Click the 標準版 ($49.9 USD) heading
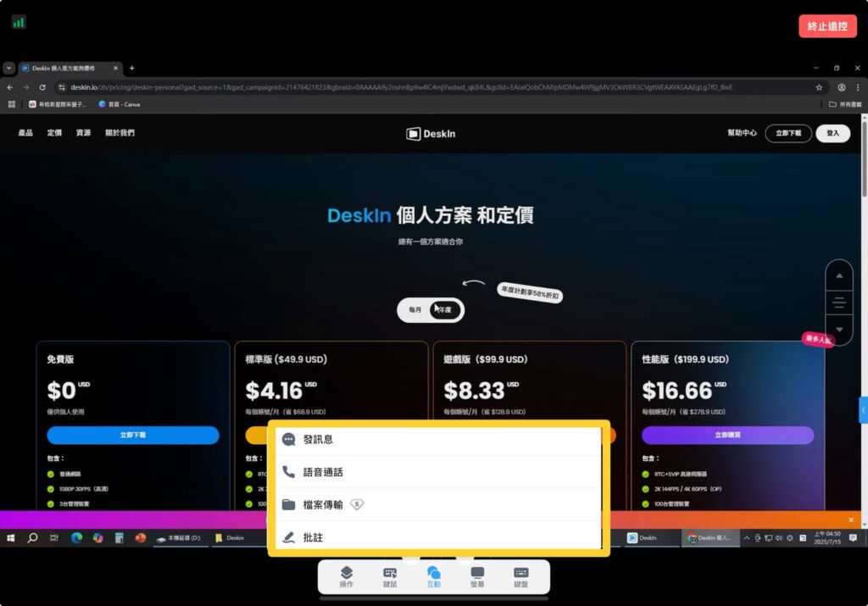 tap(287, 359)
